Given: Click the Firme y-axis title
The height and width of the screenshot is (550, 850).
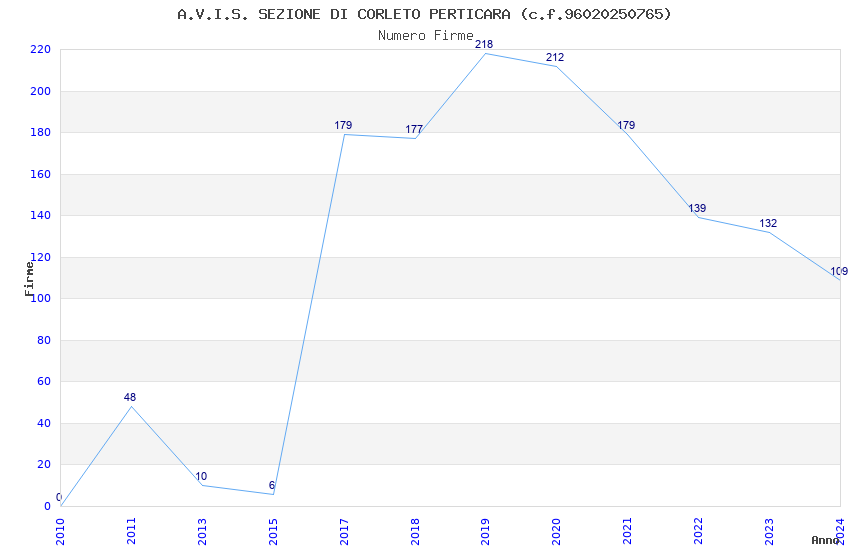Looking at the screenshot, I should click(29, 279).
